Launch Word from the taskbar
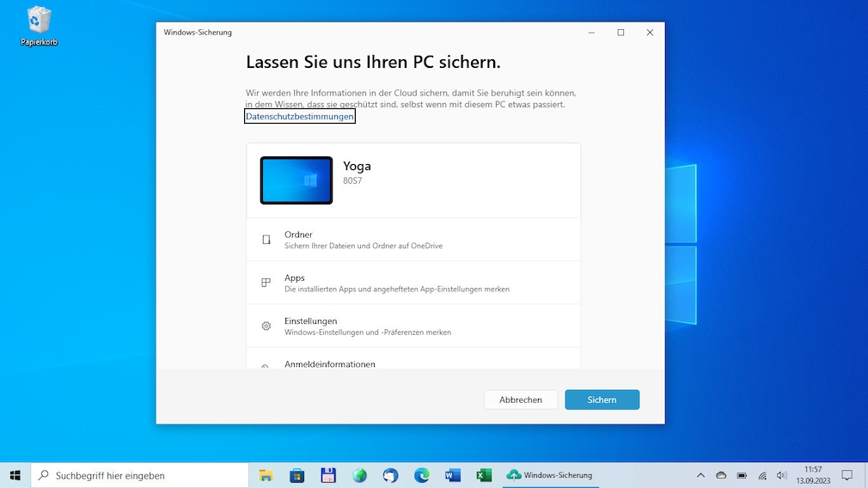 tap(453, 475)
